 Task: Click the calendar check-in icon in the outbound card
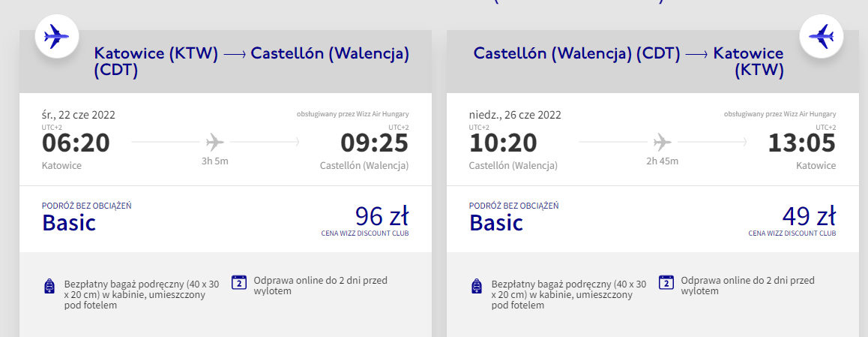(239, 282)
